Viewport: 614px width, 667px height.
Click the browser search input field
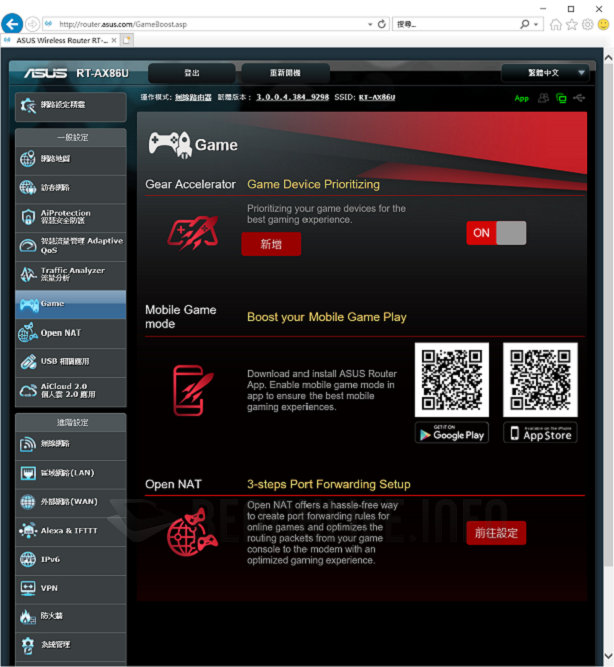tap(455, 24)
